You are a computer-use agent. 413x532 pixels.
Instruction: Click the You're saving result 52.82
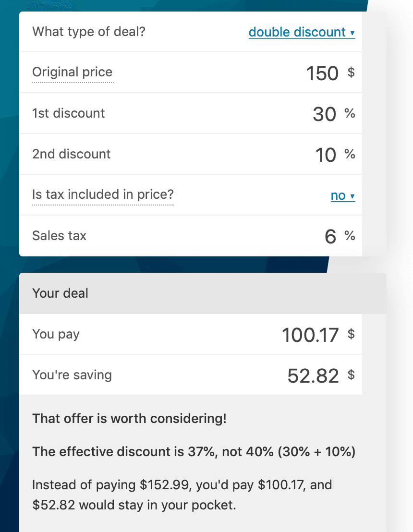click(x=313, y=376)
